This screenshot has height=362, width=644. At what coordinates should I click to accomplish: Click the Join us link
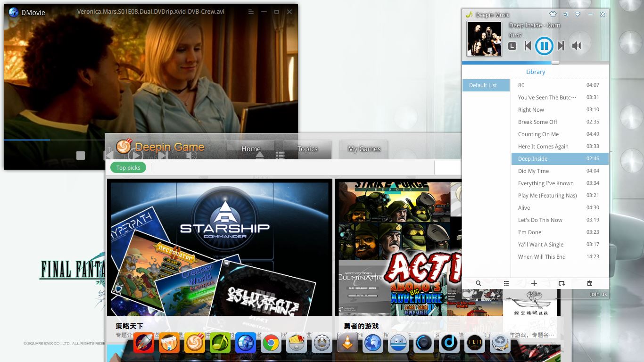[598, 294]
